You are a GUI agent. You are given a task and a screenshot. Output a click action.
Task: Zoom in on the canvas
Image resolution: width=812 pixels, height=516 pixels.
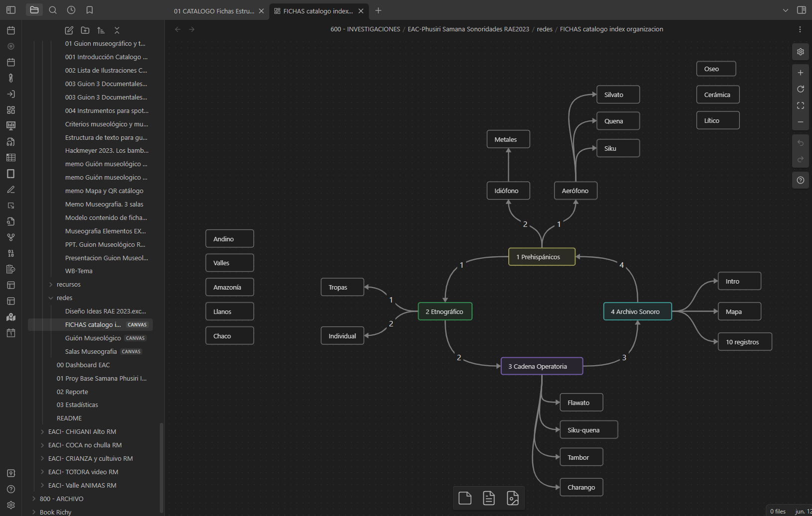[x=801, y=73]
